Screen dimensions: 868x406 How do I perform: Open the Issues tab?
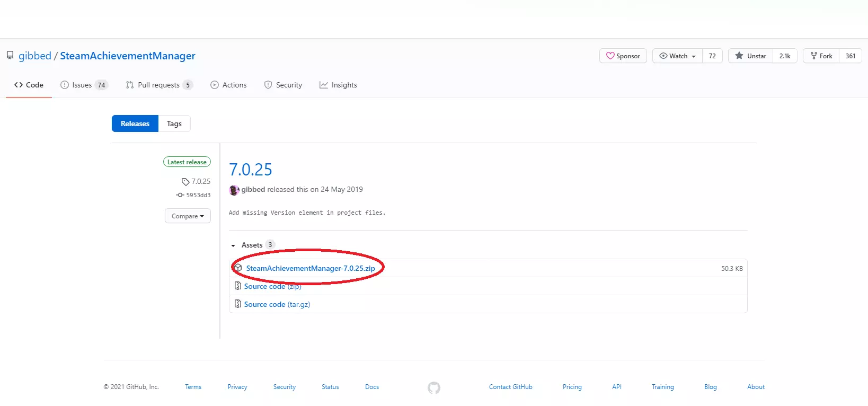pos(83,85)
